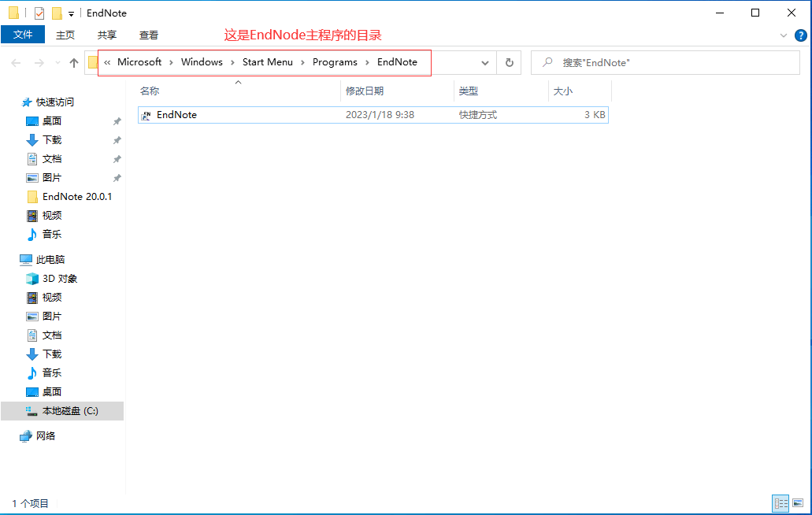812x515 pixels.
Task: Click the 3 KB size cell
Action: click(x=595, y=115)
